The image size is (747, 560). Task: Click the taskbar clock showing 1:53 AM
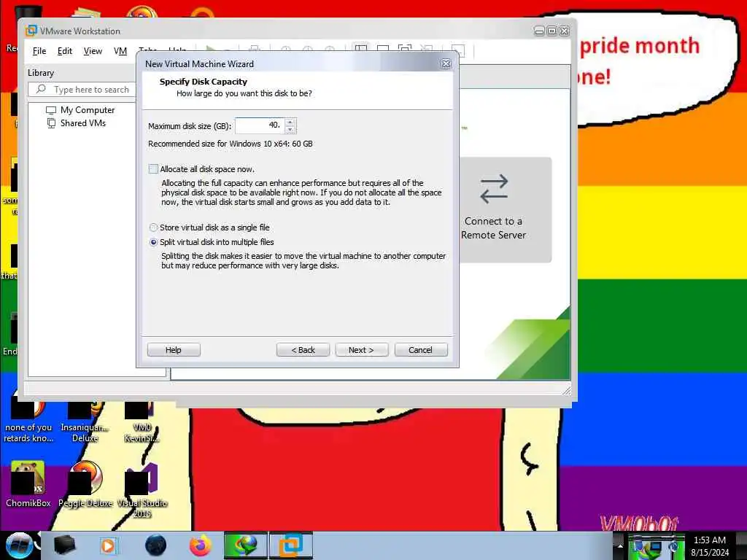pos(709,540)
